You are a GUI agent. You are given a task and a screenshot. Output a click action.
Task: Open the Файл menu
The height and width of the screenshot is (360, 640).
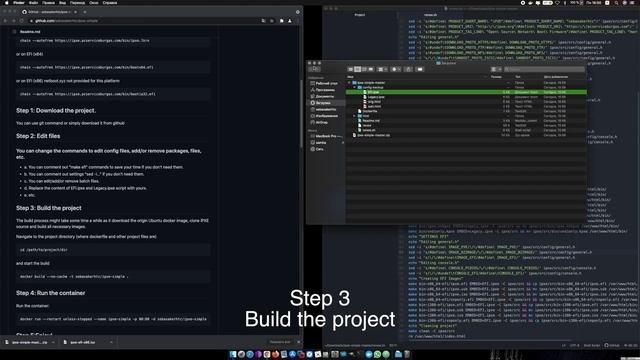33,2
